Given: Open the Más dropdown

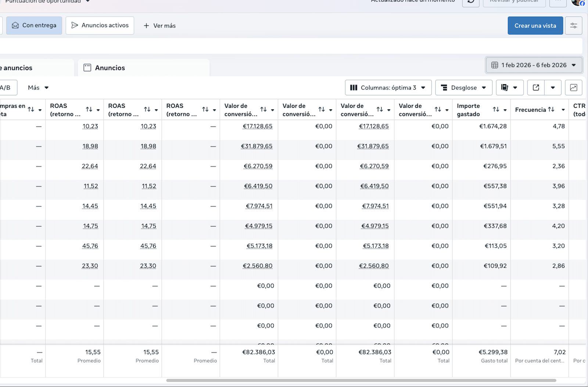Looking at the screenshot, I should click(x=38, y=87).
